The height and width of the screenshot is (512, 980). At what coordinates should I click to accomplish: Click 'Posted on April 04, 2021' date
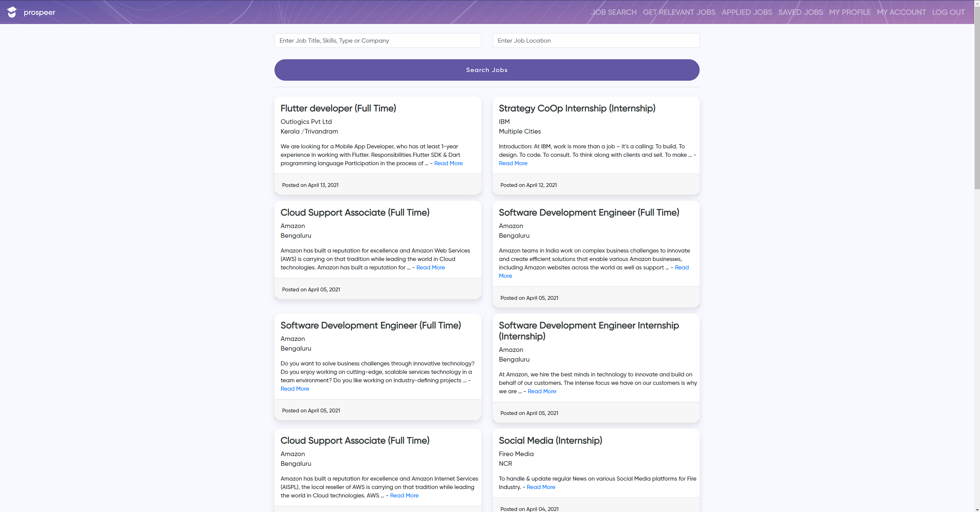529,509
